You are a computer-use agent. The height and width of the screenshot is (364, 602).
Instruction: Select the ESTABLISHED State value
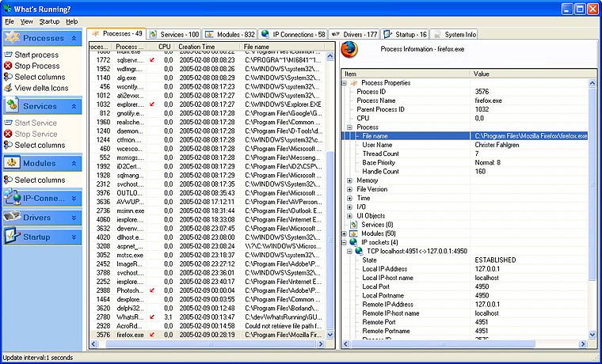coord(495,260)
